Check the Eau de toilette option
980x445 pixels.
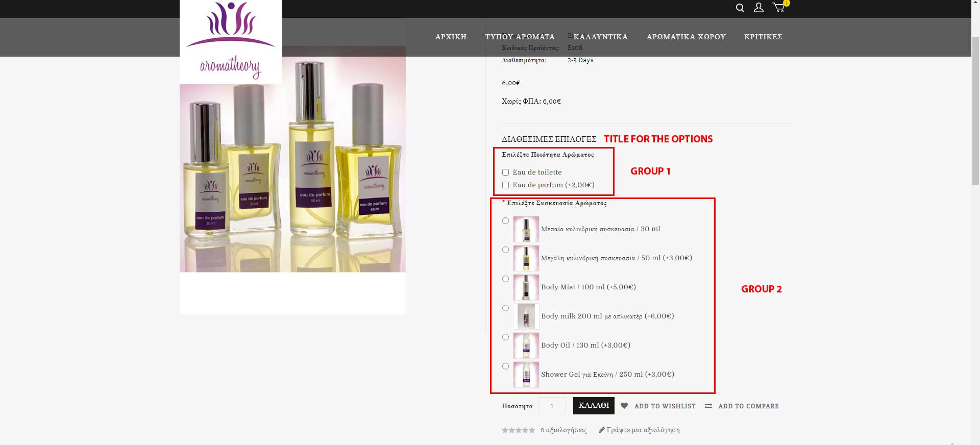[505, 172]
